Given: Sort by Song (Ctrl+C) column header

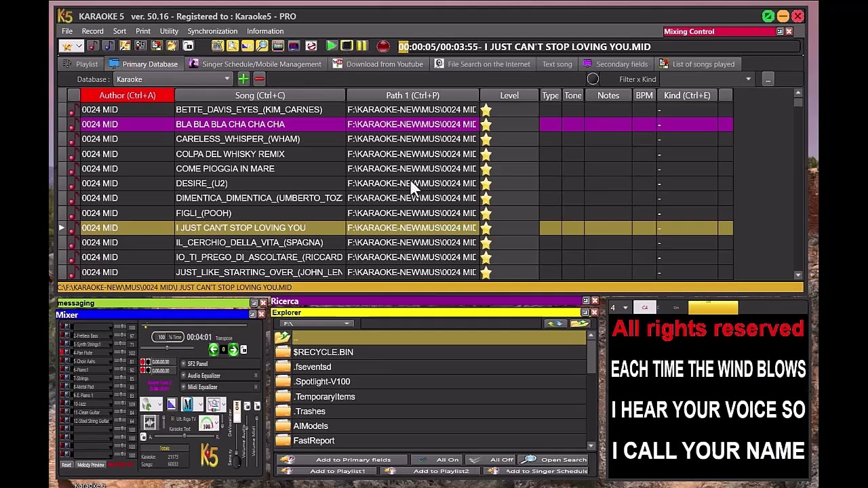Looking at the screenshot, I should (x=260, y=96).
